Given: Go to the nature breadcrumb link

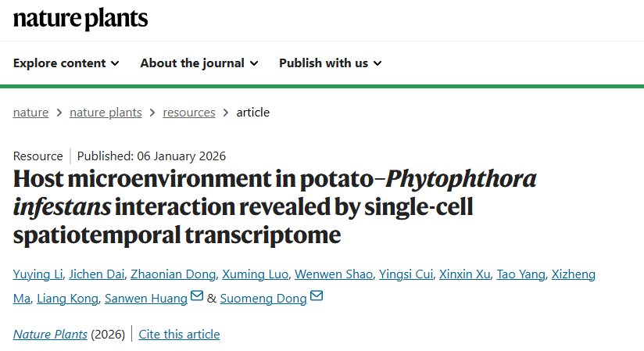Looking at the screenshot, I should [30, 113].
